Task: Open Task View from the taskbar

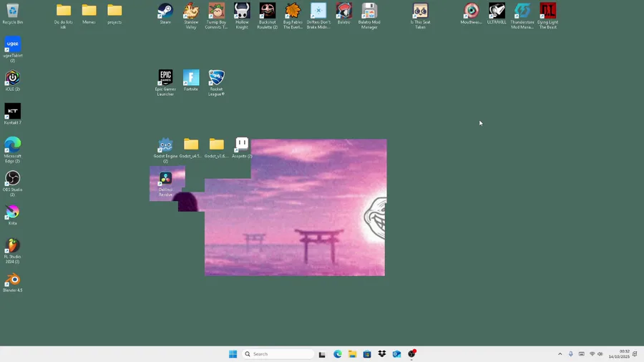Action: (322, 354)
